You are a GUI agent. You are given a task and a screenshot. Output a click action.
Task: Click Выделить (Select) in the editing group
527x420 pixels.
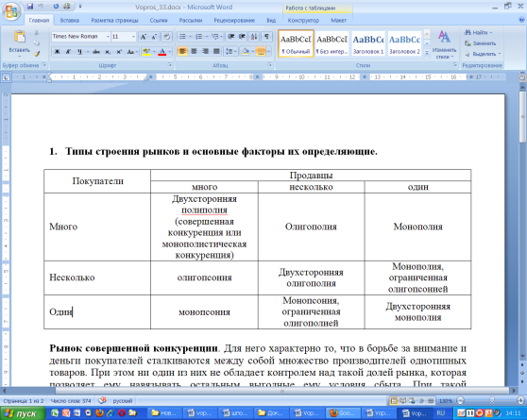click(483, 54)
